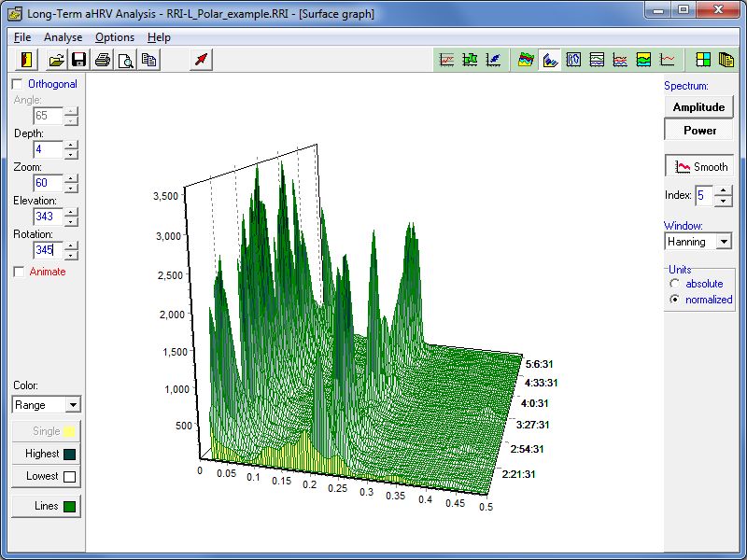
Task: Click the copy icon in toolbar
Action: (148, 60)
